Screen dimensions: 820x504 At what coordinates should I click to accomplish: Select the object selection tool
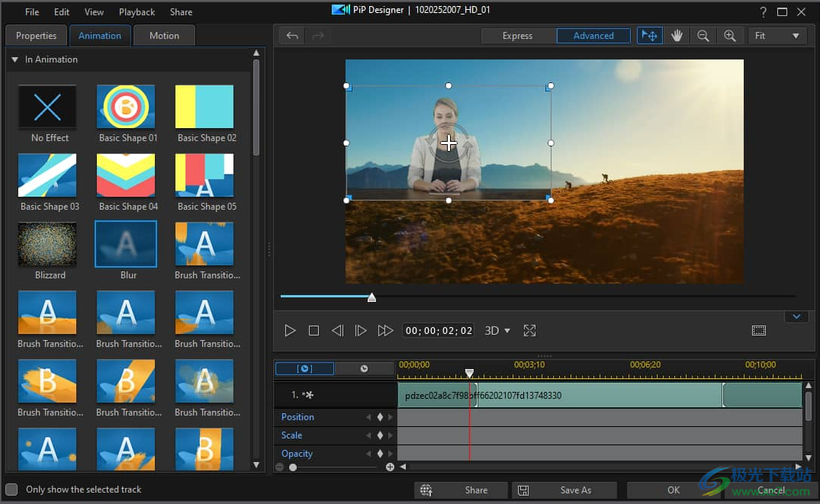[x=649, y=36]
